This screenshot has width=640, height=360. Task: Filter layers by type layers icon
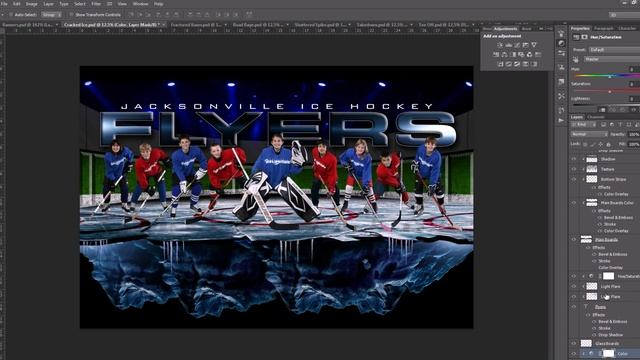click(620, 125)
